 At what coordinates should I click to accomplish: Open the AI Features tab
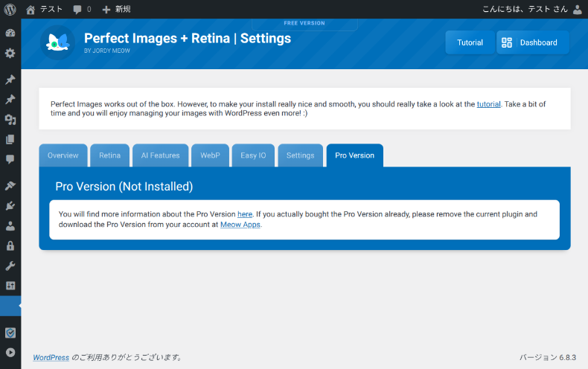pyautogui.click(x=161, y=155)
